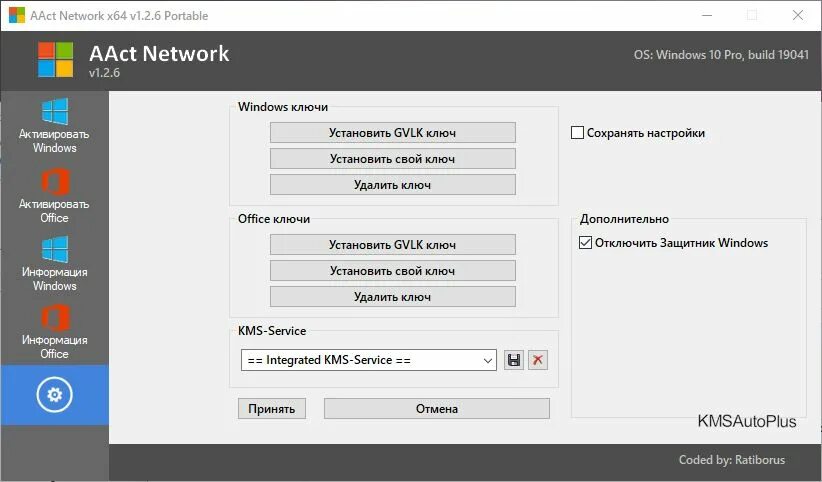Select the settings gear in sidebar
Screen dimensions: 822x482
[55, 394]
